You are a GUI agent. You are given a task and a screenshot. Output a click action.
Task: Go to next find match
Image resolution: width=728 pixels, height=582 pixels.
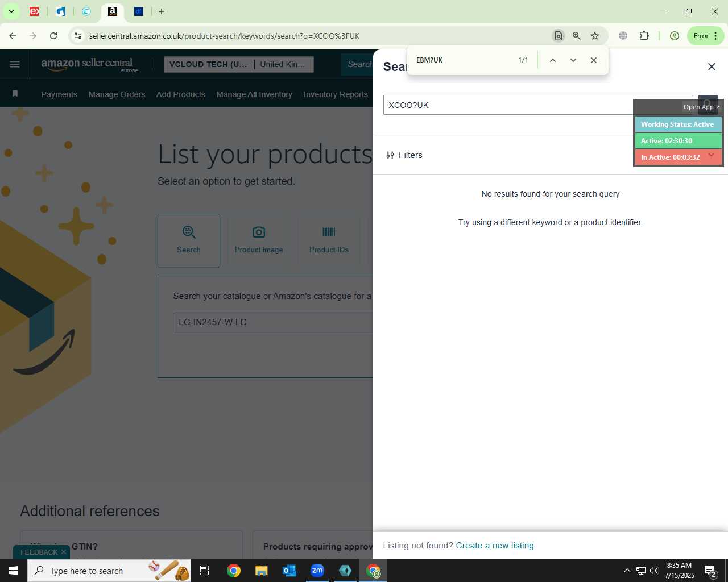point(573,60)
